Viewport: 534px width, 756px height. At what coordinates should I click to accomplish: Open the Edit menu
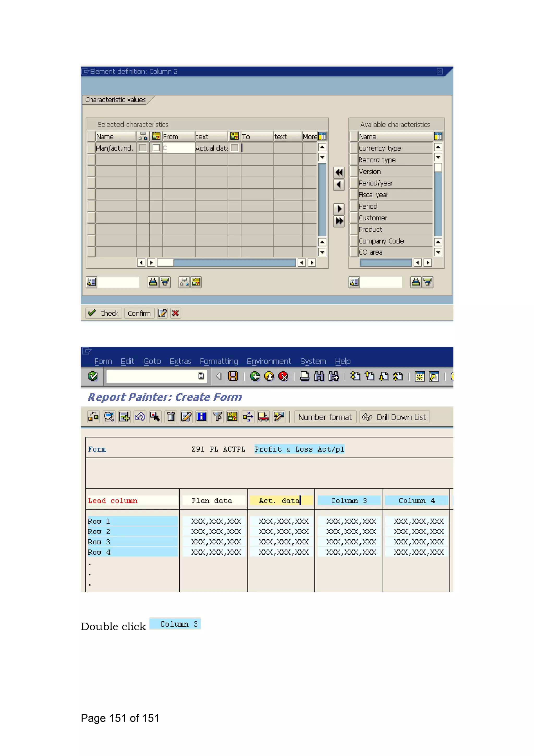coord(127,361)
